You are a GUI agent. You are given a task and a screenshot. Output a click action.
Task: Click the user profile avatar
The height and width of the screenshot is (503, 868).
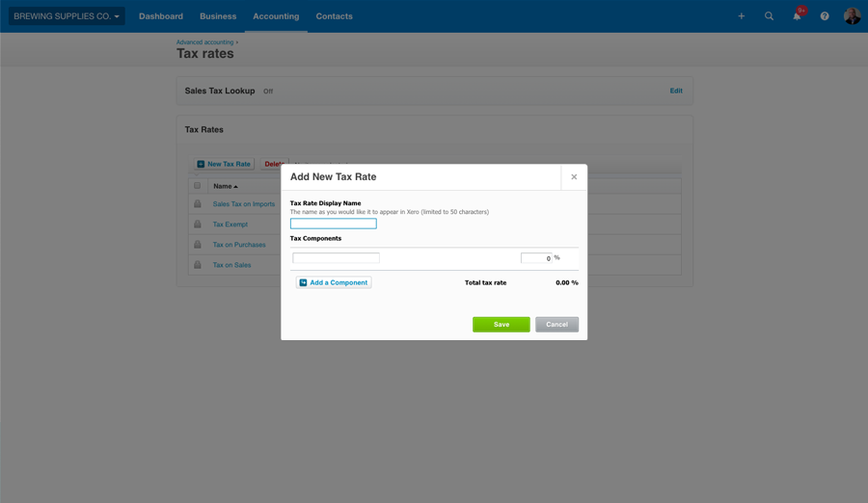pos(852,16)
